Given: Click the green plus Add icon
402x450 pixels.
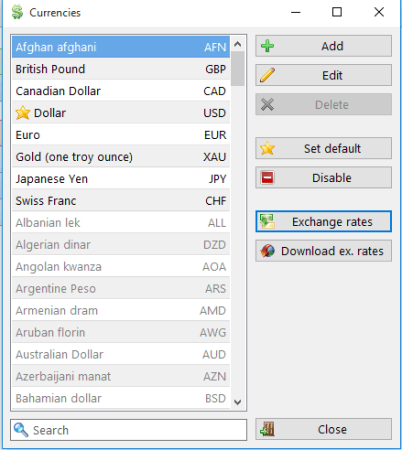Looking at the screenshot, I should click(x=267, y=46).
